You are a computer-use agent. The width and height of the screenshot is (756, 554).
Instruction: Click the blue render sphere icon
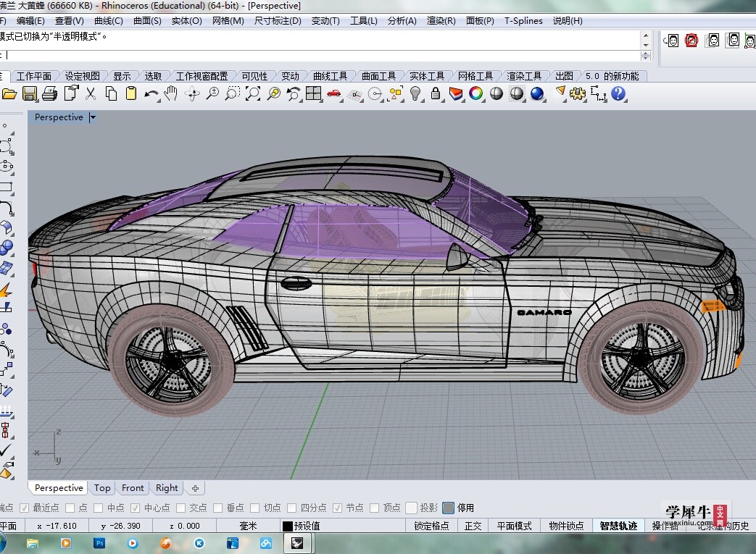(536, 93)
